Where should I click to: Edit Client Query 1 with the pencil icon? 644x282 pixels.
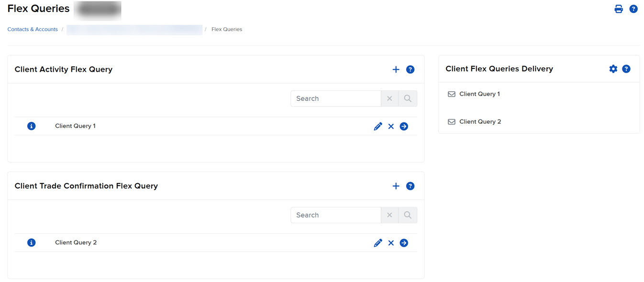pyautogui.click(x=378, y=126)
